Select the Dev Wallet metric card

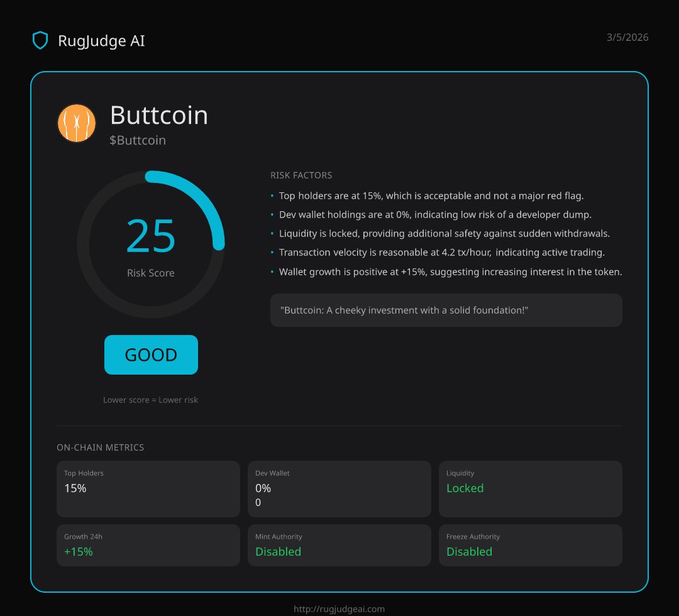pos(339,489)
